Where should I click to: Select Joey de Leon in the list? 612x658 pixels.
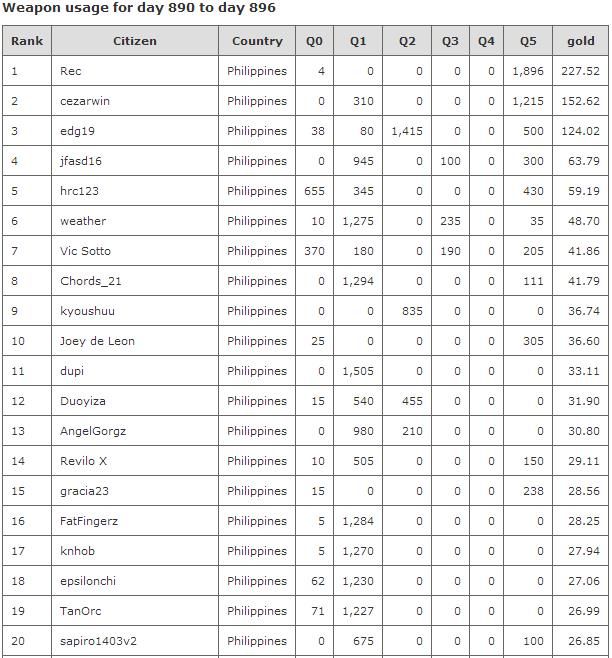[97, 341]
